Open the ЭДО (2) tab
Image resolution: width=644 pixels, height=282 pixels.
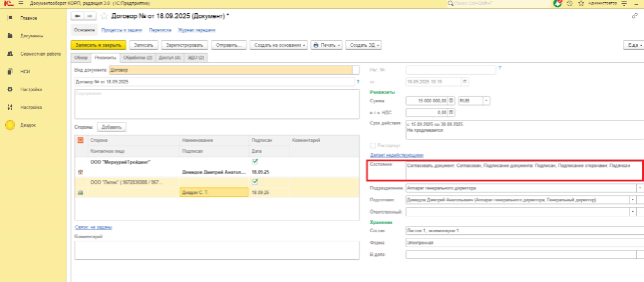(x=196, y=58)
